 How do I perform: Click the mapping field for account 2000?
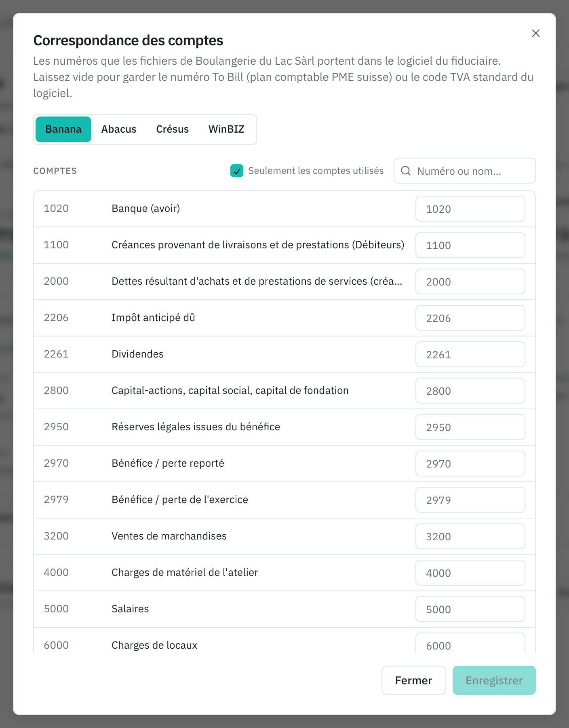470,281
